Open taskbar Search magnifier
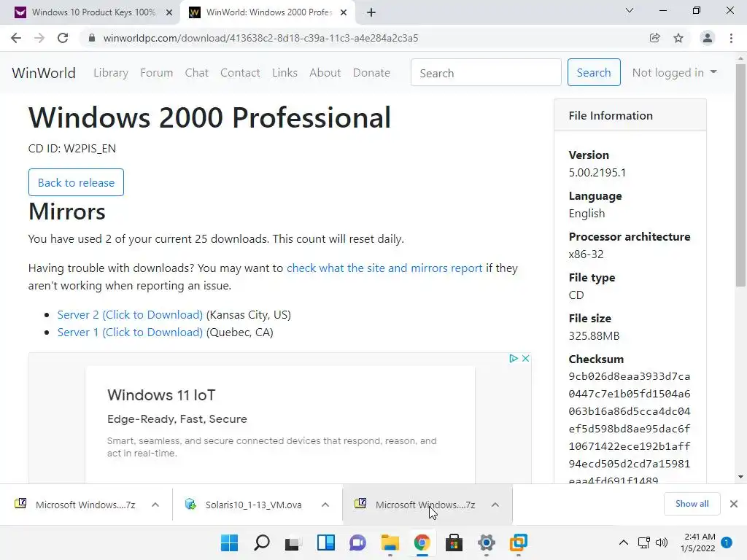The width and height of the screenshot is (747, 560). [x=262, y=542]
